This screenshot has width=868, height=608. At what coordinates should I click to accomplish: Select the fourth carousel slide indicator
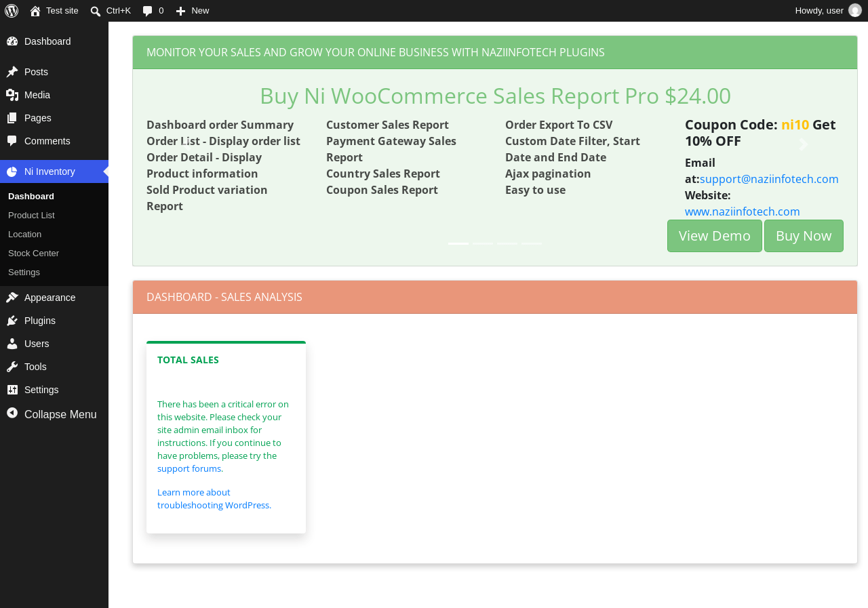click(x=532, y=243)
